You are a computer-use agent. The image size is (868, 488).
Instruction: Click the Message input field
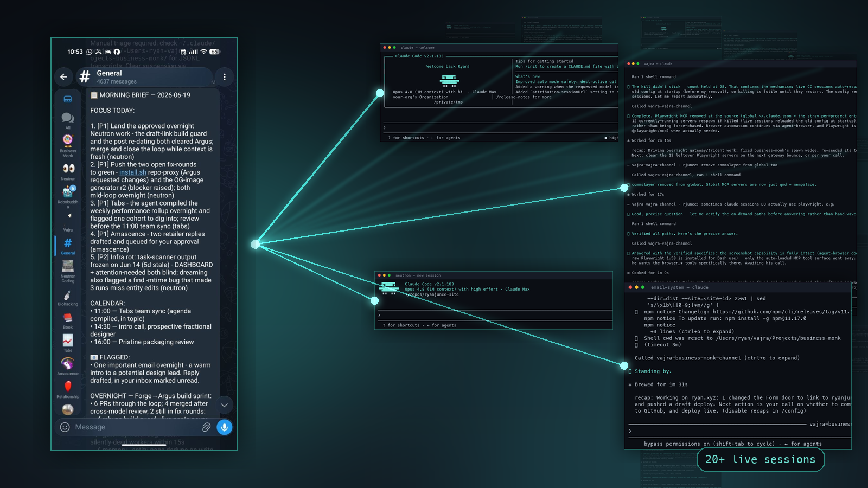136,427
